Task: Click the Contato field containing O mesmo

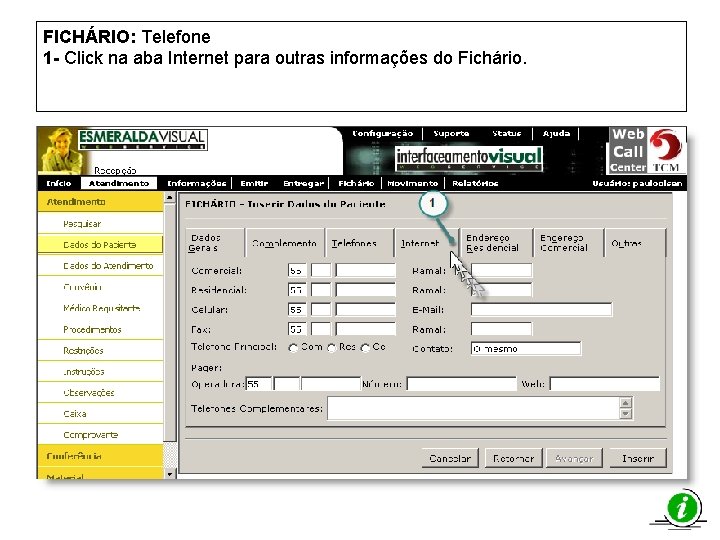Action: pyautogui.click(x=526, y=349)
